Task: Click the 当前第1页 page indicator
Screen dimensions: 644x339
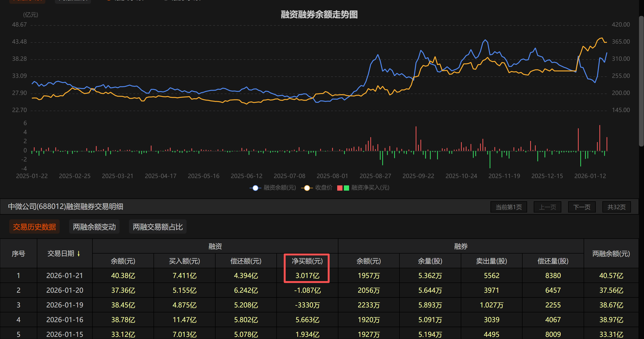Action: 509,207
